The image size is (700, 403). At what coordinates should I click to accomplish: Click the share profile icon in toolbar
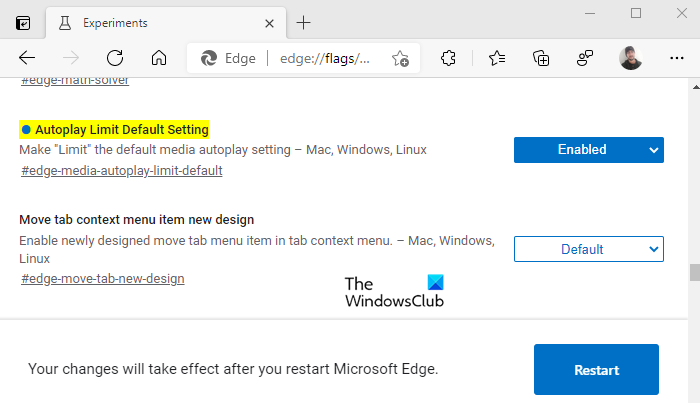(x=586, y=58)
